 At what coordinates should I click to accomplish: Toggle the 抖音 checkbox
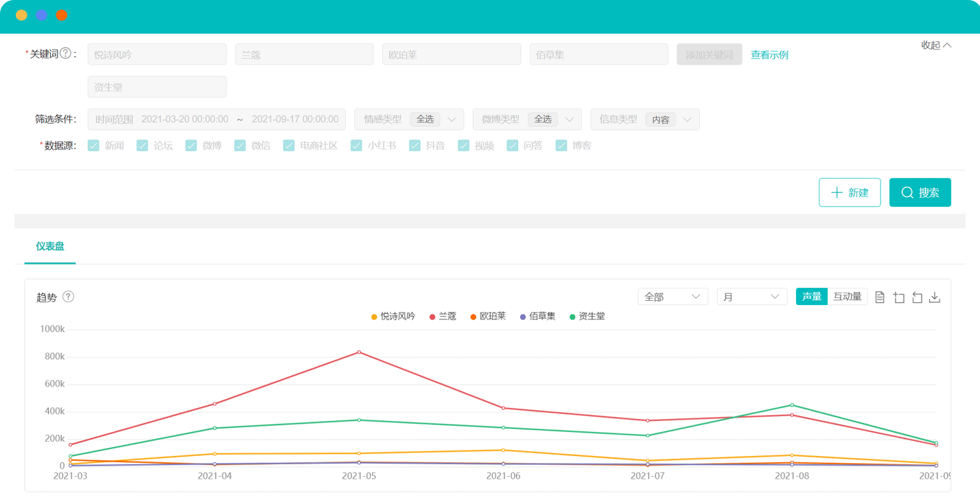pyautogui.click(x=415, y=146)
